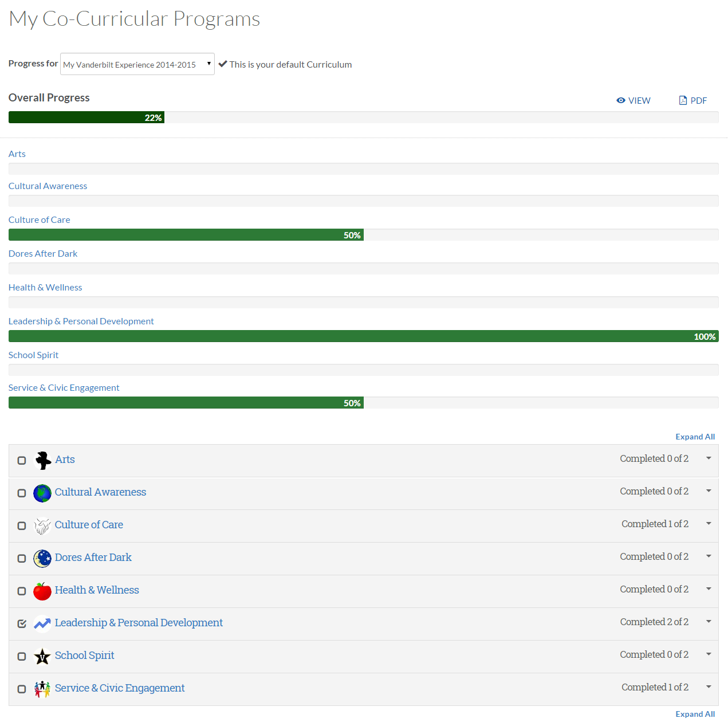The height and width of the screenshot is (726, 728).
Task: Click the top Expand All link
Action: tap(695, 436)
